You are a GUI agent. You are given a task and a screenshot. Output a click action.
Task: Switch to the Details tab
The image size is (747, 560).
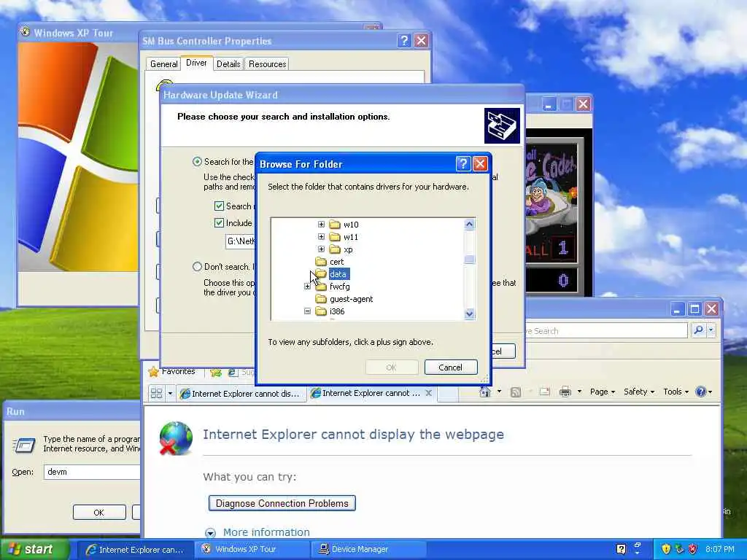[x=228, y=64]
